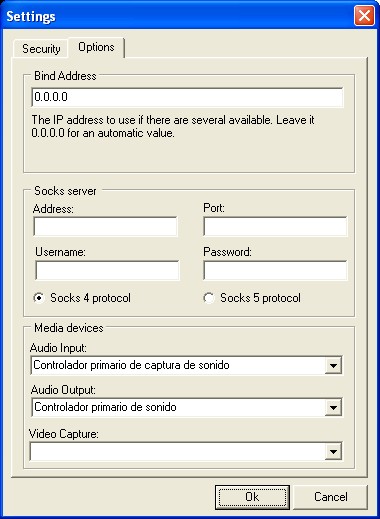
Task: Close the Settings window via X icon
Action: coord(364,15)
